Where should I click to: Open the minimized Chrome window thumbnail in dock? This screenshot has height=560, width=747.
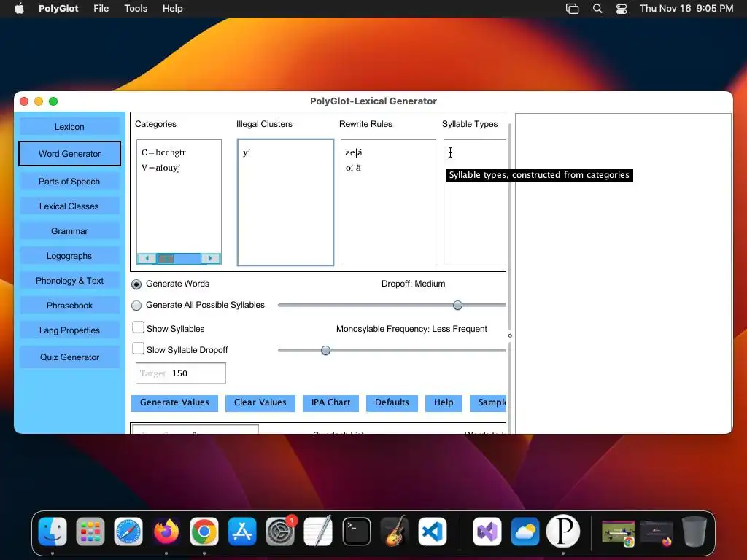(x=619, y=532)
